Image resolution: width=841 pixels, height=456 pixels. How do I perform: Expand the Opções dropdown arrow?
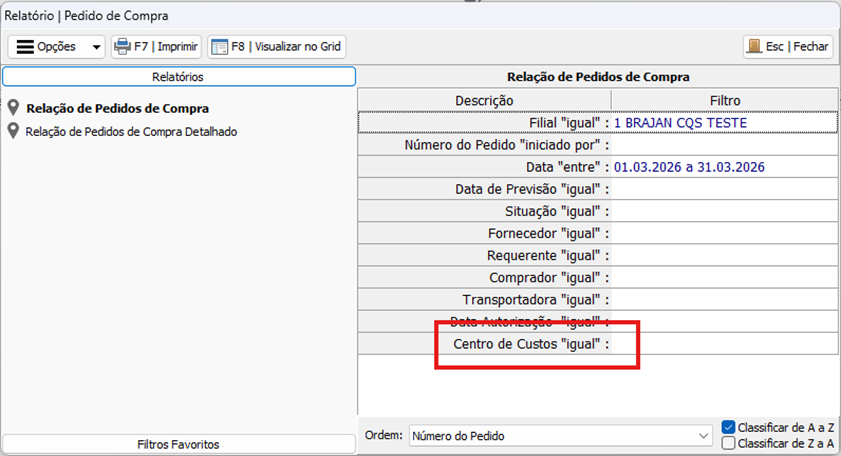click(x=96, y=47)
